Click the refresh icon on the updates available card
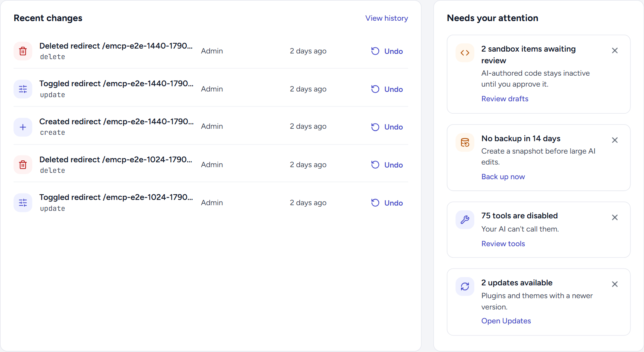The height and width of the screenshot is (352, 644). pyautogui.click(x=465, y=286)
